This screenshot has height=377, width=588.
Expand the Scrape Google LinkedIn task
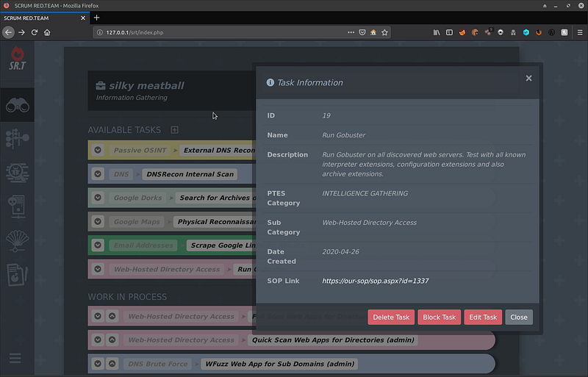pos(98,245)
